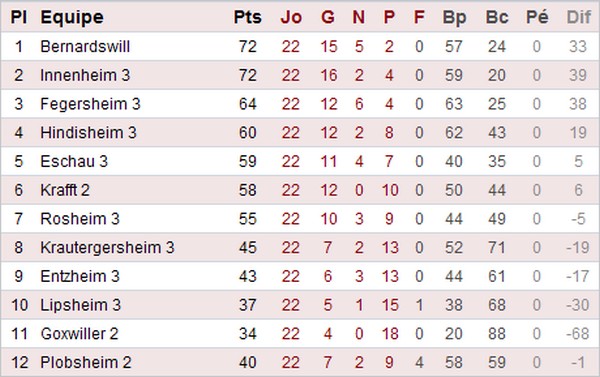Choose Eschau 3 from the table
Screen dimensions: 600x377
point(74,161)
